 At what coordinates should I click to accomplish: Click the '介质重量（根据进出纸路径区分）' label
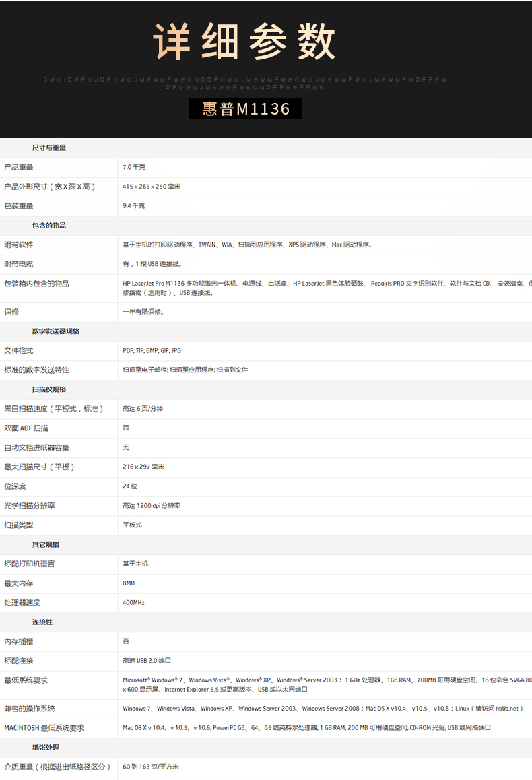58,767
